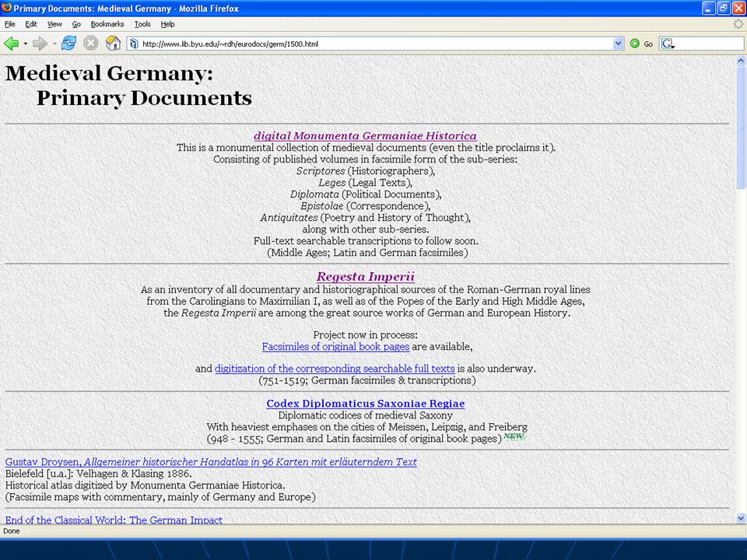Click the search box field

(710, 44)
